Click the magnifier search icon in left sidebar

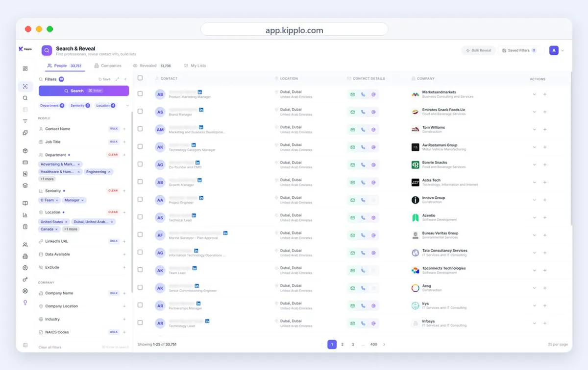pyautogui.click(x=25, y=98)
